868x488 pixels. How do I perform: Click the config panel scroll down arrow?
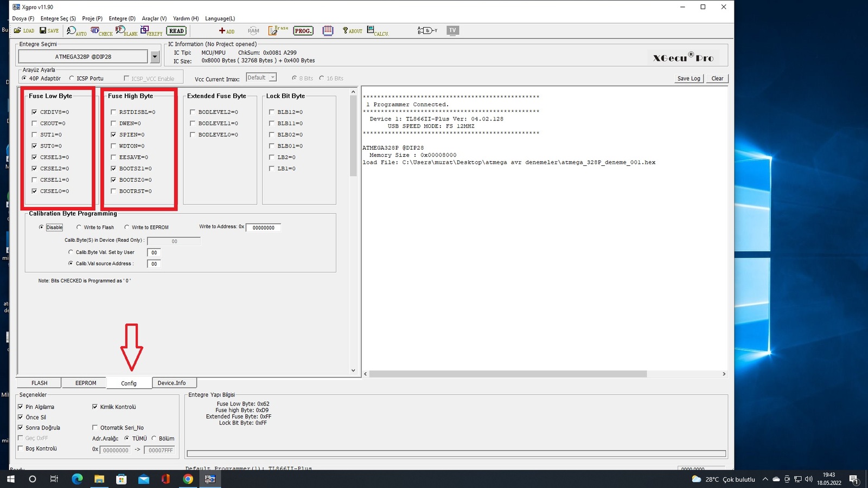353,371
